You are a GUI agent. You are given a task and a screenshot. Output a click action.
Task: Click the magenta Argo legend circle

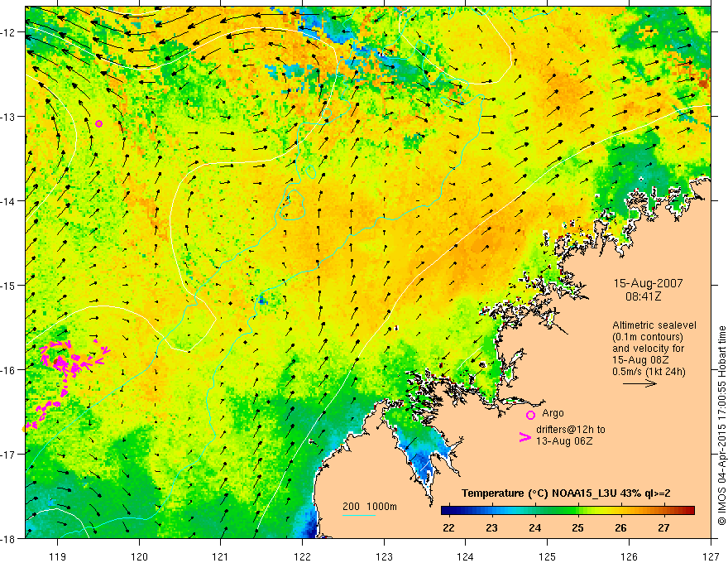pos(530,415)
